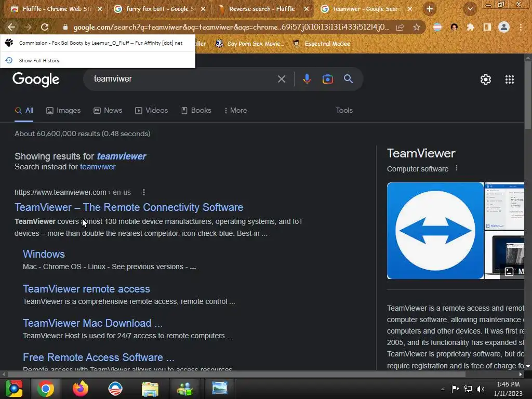Image resolution: width=532 pixels, height=399 pixels.
Task: Open Chrome from the taskbar
Action: [46, 389]
